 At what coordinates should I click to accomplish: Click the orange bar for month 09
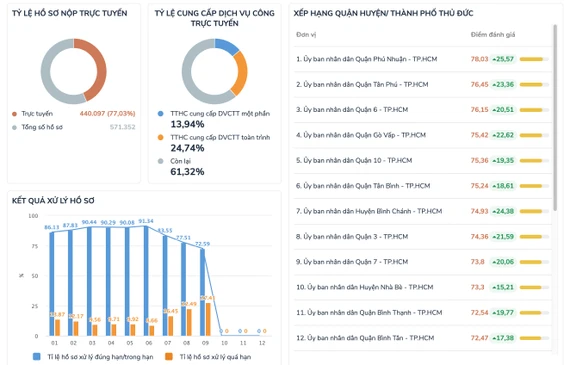(x=208, y=320)
